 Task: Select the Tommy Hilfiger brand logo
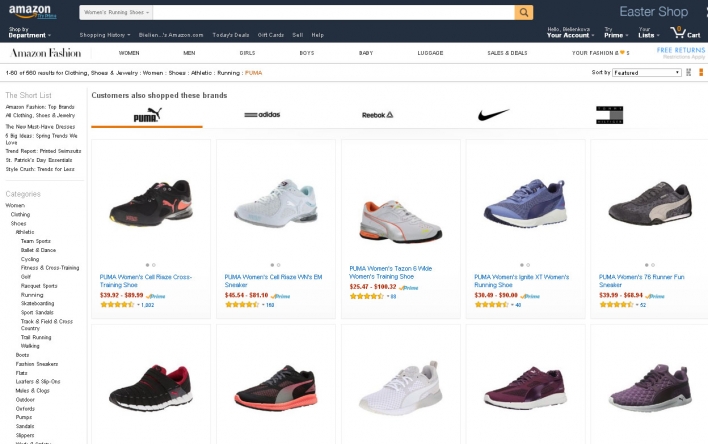pyautogui.click(x=609, y=115)
